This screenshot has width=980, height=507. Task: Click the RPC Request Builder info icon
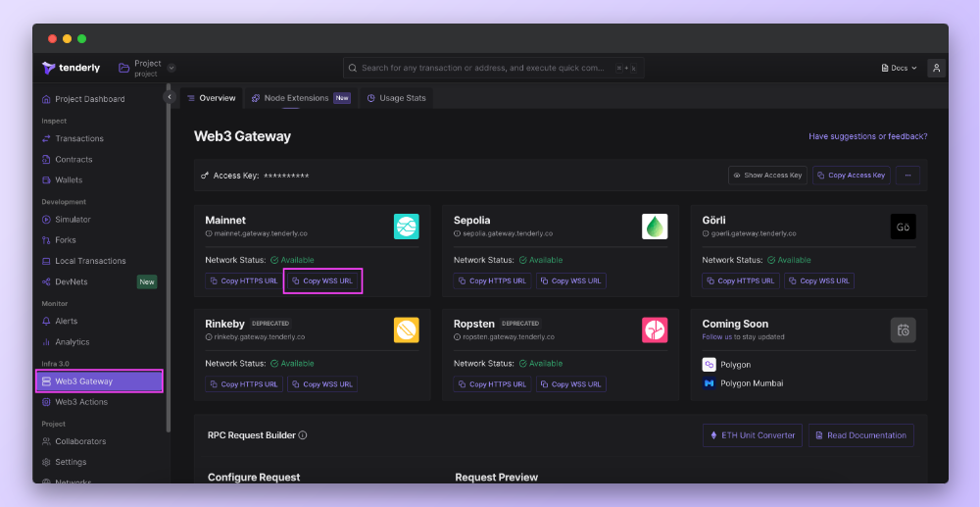(303, 435)
